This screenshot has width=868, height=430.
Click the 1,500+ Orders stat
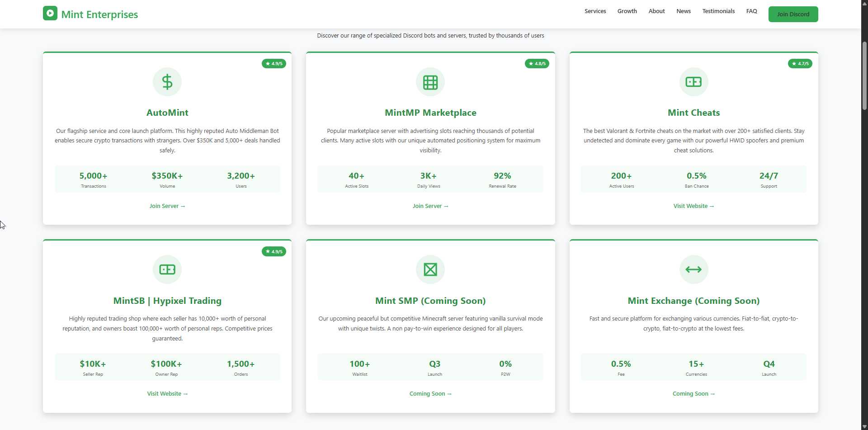click(x=241, y=368)
